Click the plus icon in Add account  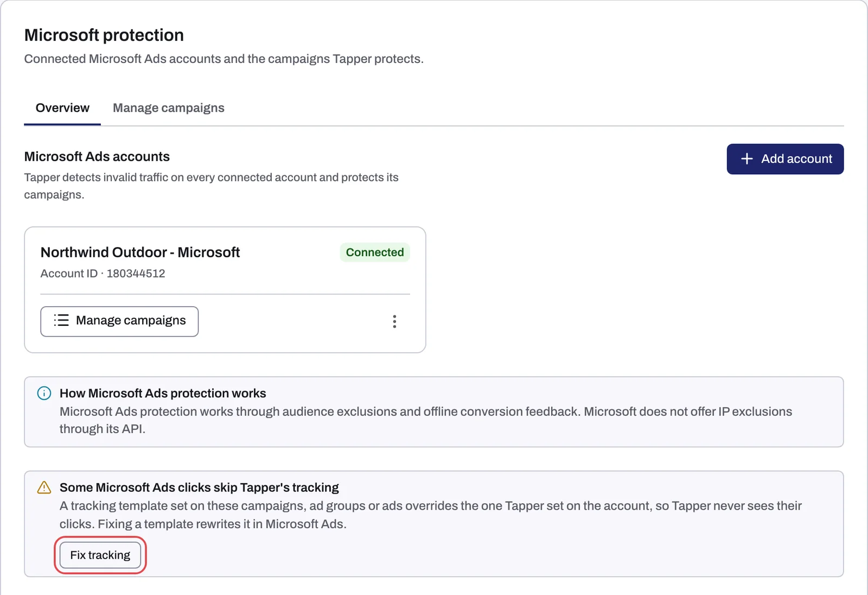pos(747,159)
